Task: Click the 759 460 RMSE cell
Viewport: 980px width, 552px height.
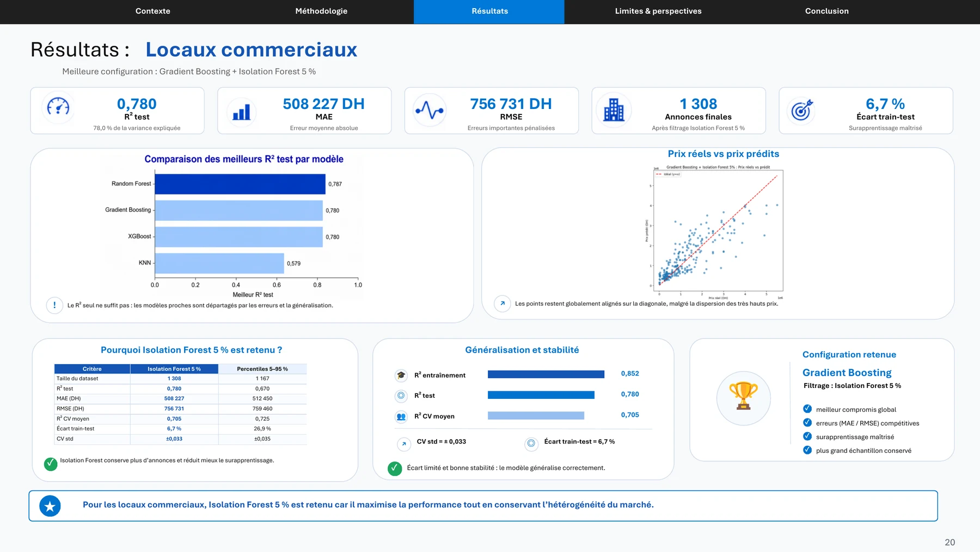Action: pos(262,409)
